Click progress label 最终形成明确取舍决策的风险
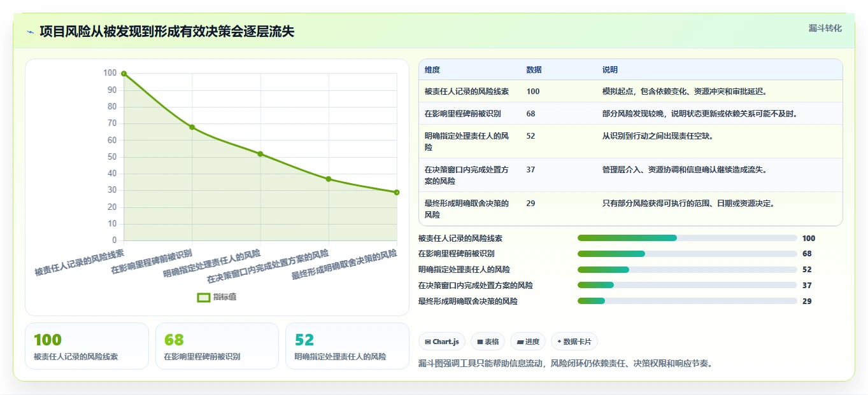The height and width of the screenshot is (395, 868). 468,301
